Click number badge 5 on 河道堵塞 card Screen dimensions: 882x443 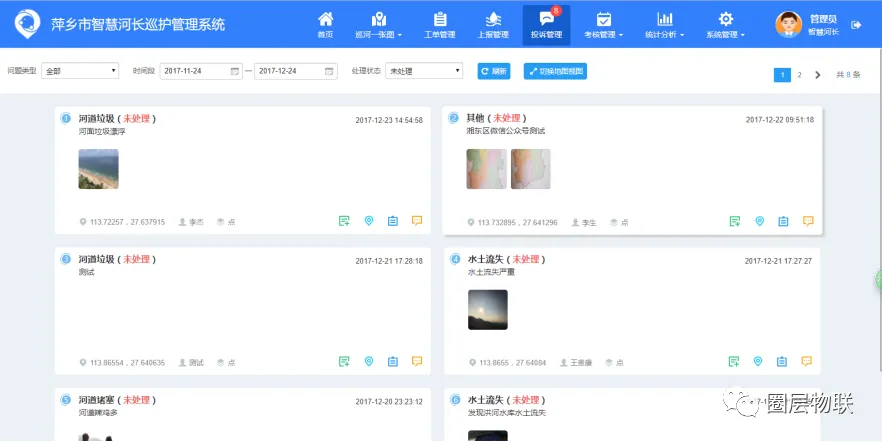point(66,400)
